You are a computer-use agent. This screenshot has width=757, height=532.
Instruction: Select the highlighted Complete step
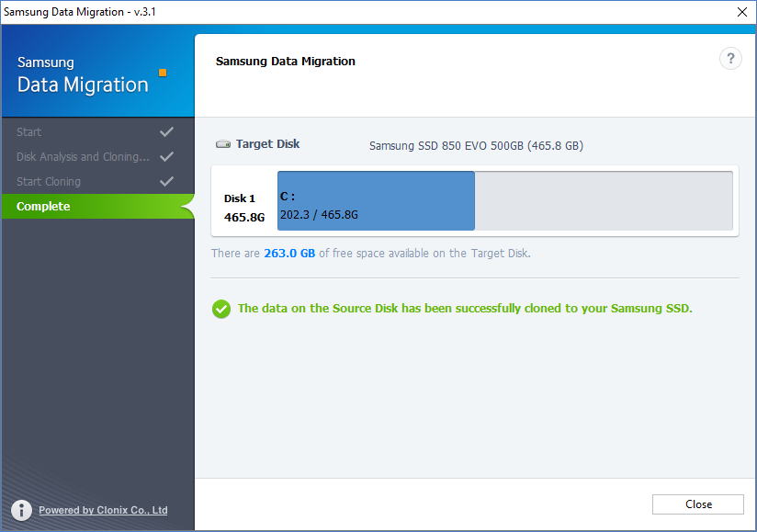(x=43, y=207)
